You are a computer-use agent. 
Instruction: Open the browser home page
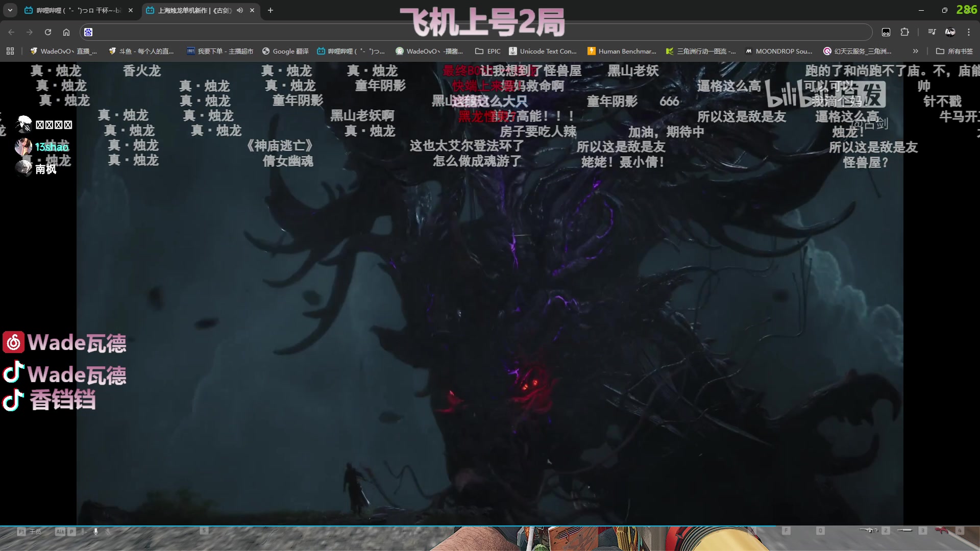66,32
